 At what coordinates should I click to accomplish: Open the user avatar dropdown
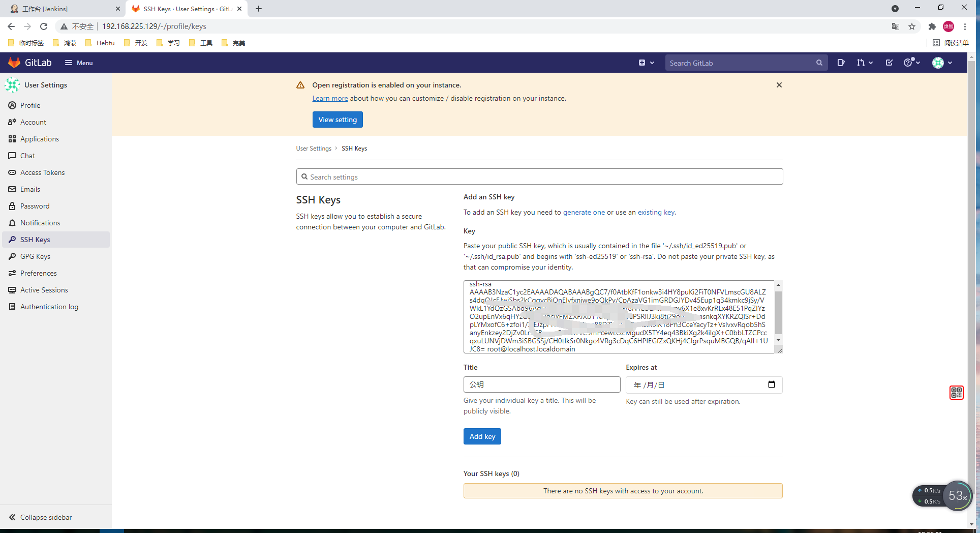942,63
